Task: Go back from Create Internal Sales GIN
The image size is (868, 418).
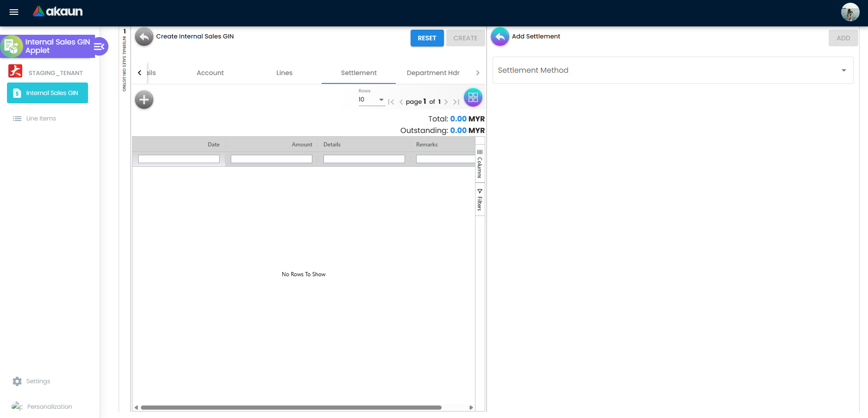Action: [144, 37]
